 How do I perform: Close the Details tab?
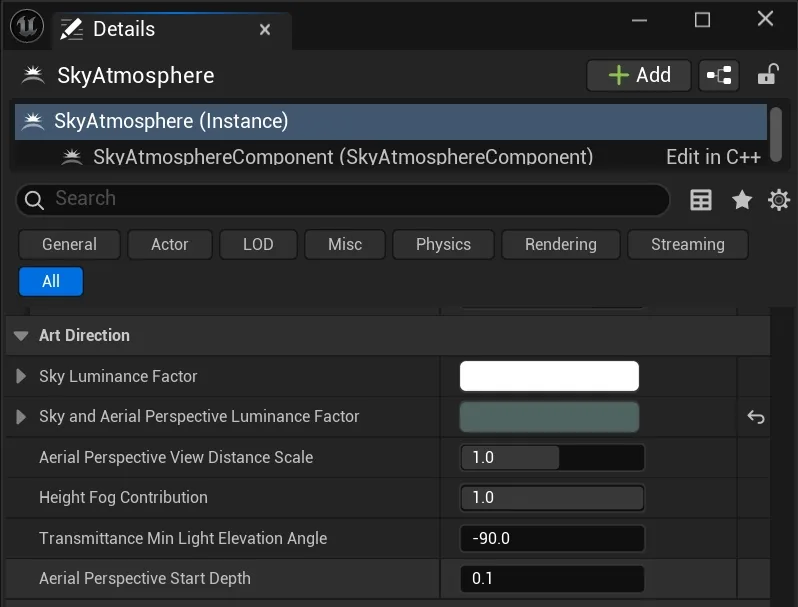pyautogui.click(x=265, y=30)
